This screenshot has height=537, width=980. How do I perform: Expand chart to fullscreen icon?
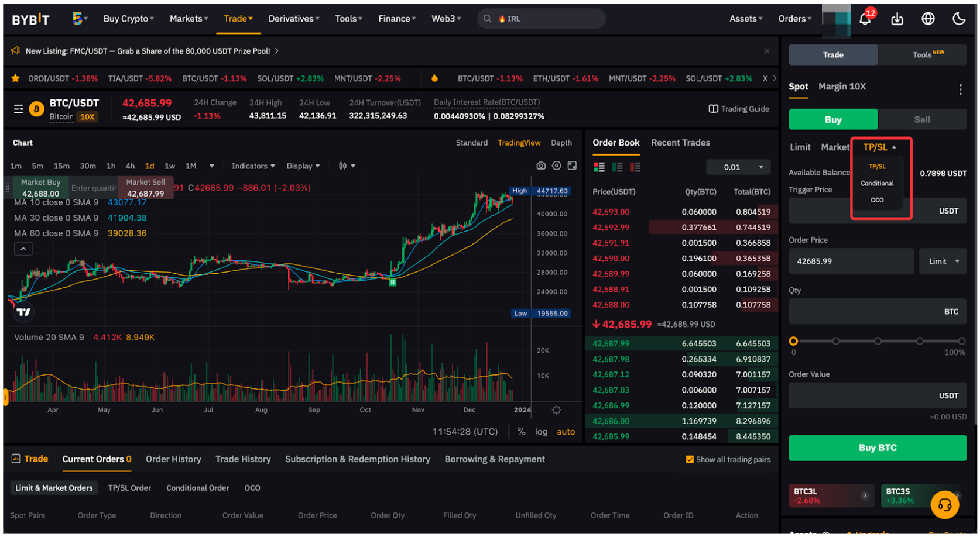pos(572,166)
